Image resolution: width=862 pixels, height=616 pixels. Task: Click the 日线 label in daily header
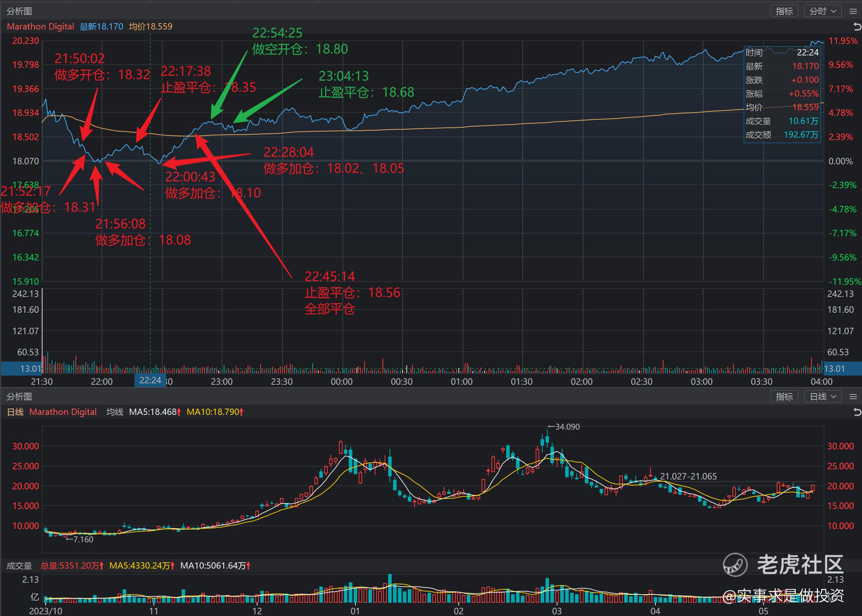tap(15, 412)
